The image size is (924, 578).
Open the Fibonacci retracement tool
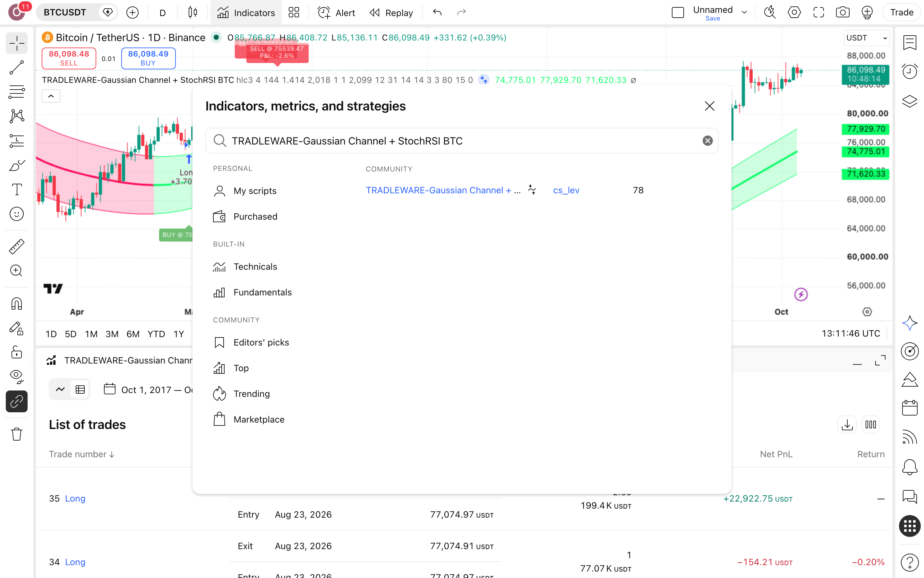click(16, 92)
